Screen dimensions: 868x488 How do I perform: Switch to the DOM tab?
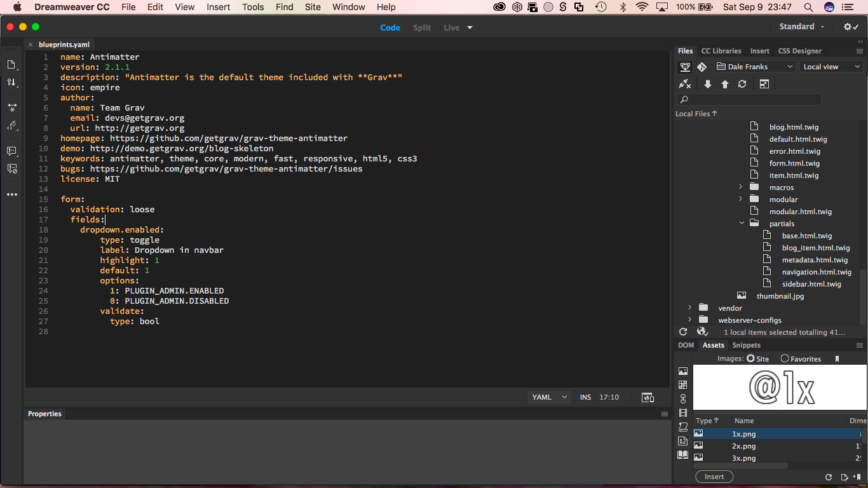[686, 345]
